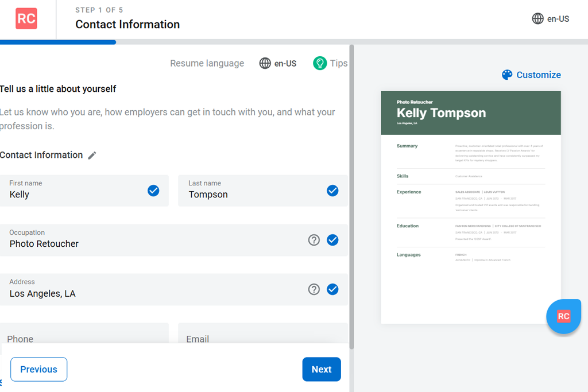The image size is (588, 392).
Task: Click the Kelly Tompson name in resume preview
Action: tap(442, 113)
